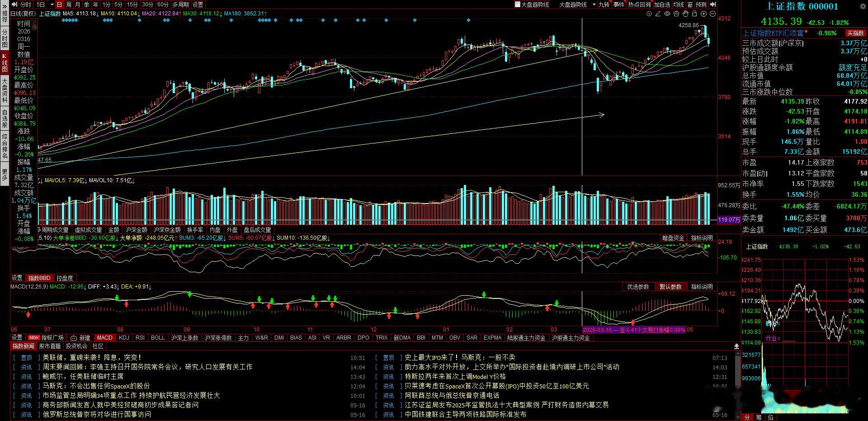
Task: Zoom in with the plus circle icon
Action: click(x=703, y=14)
